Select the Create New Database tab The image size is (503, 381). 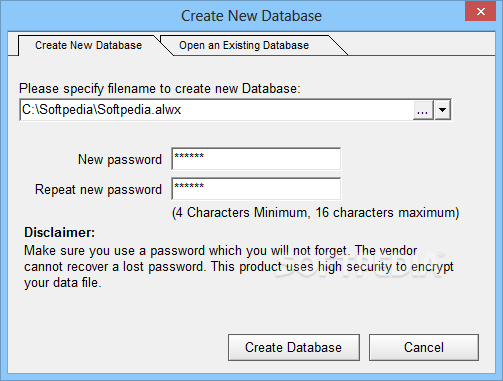89,45
